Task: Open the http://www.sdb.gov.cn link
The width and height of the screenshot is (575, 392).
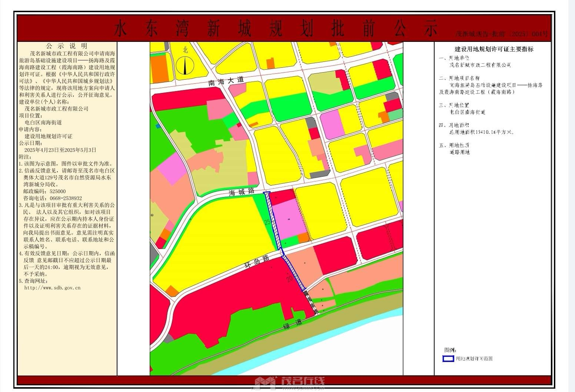Action: [x=52, y=288]
